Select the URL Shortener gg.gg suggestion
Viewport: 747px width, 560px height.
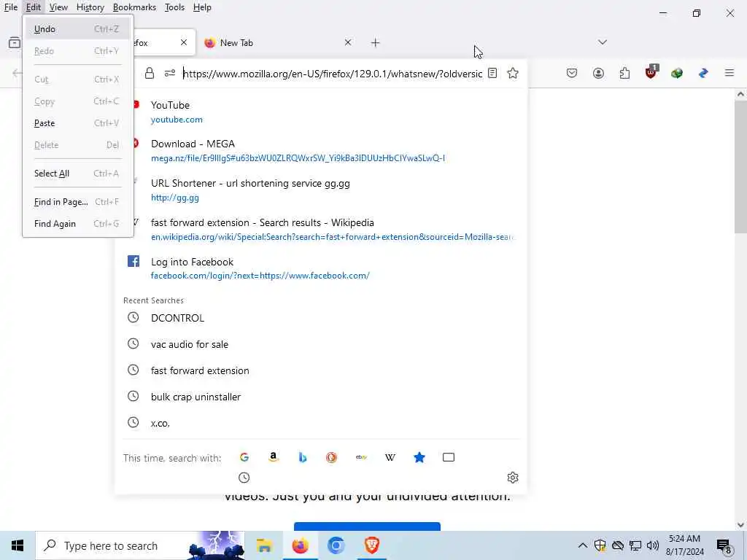[321, 190]
